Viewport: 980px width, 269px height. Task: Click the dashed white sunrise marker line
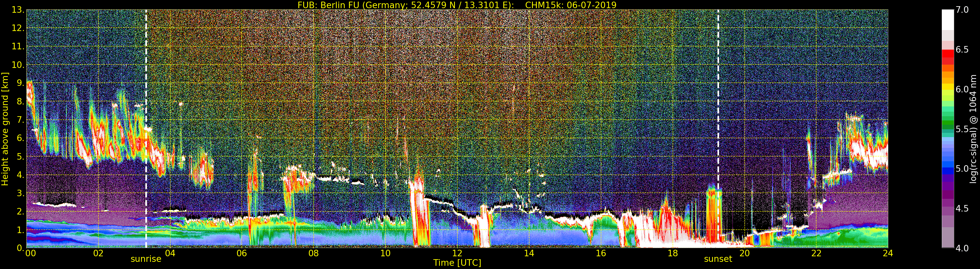(146, 129)
